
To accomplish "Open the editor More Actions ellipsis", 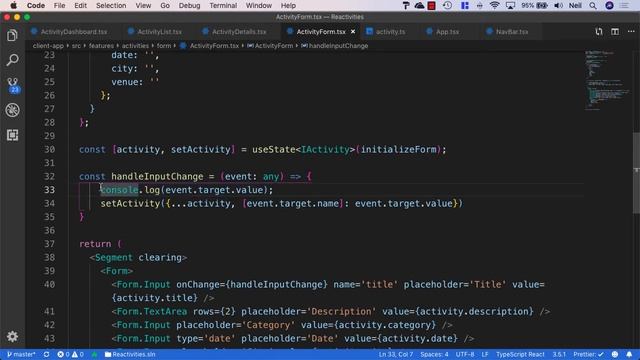I will (x=631, y=31).
